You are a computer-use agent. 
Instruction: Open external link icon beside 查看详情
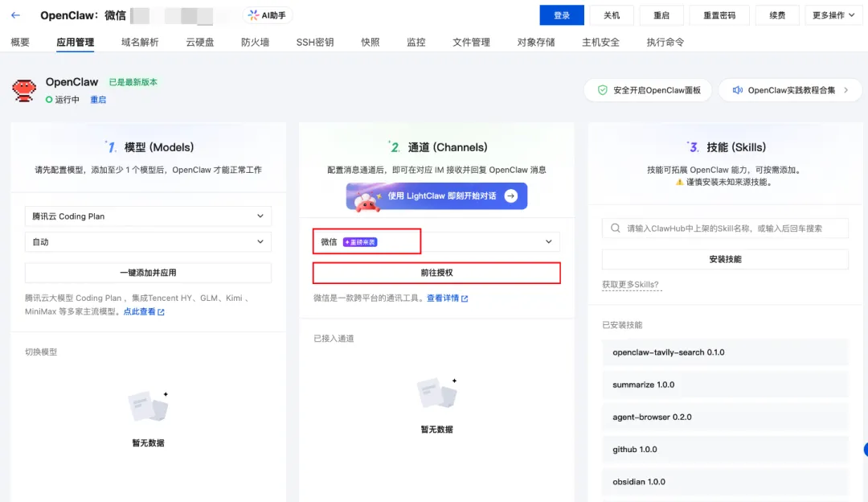click(465, 298)
